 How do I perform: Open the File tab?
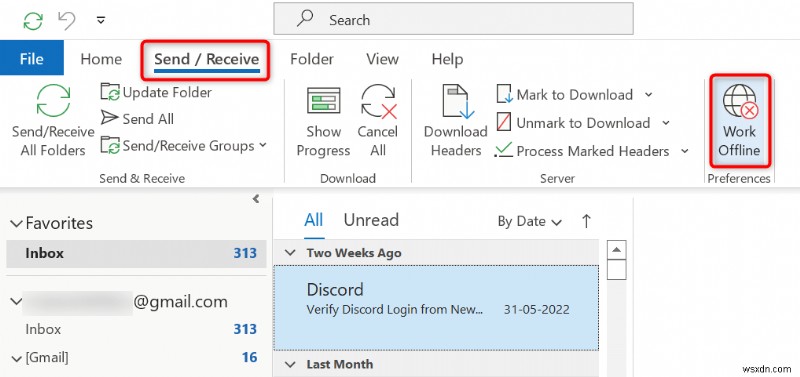point(32,58)
